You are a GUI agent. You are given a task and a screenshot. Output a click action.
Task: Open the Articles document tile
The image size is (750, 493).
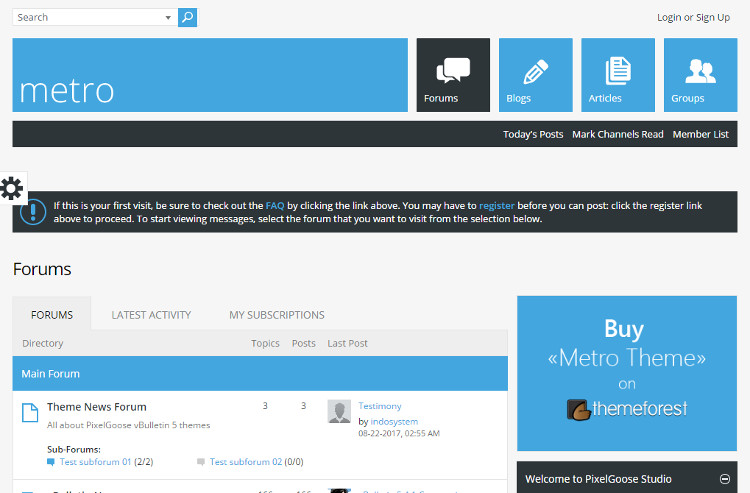(617, 75)
